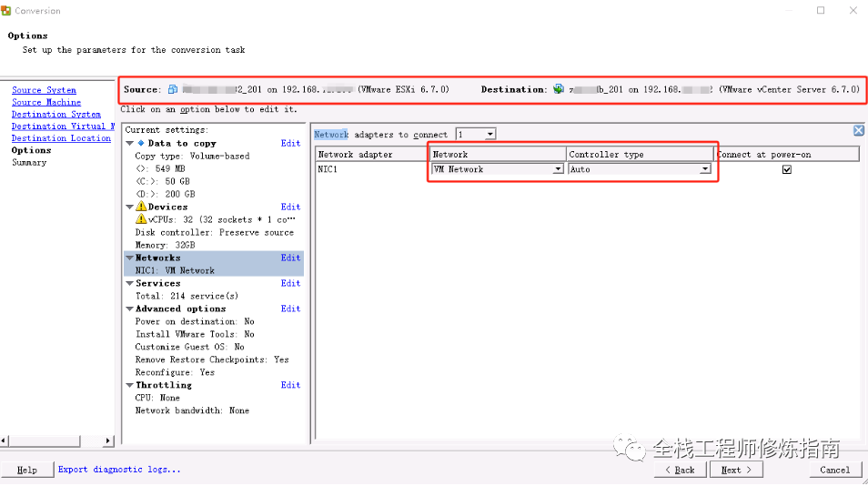The width and height of the screenshot is (868, 486).
Task: Collapse the Services section
Action: point(129,283)
